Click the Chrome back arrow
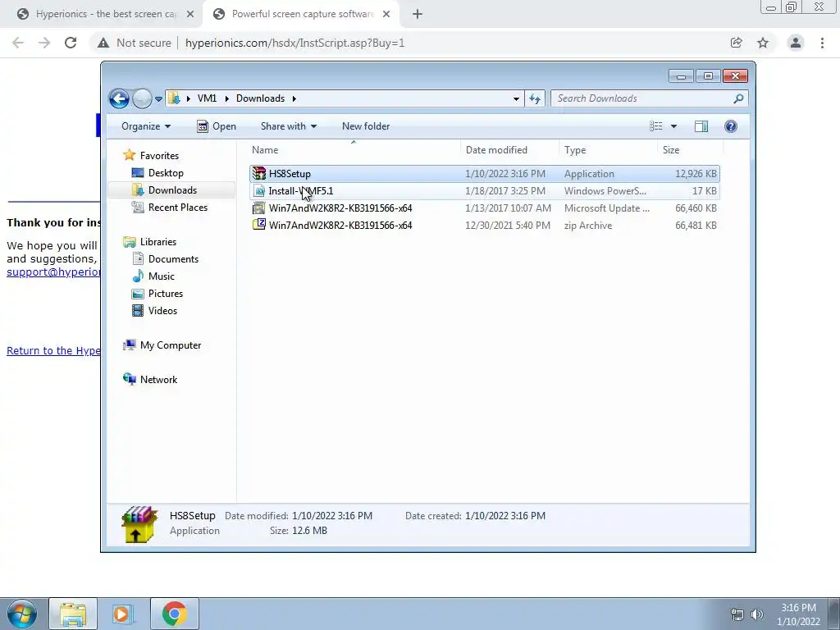840x630 pixels. point(18,43)
